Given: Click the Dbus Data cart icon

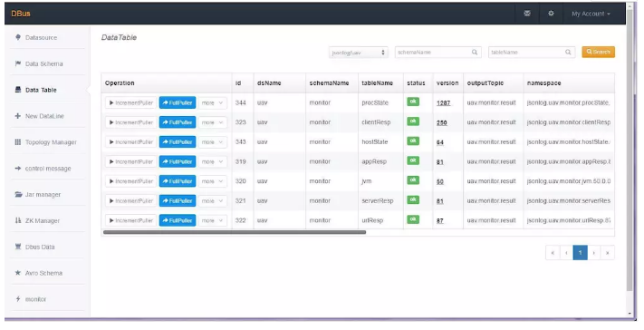Looking at the screenshot, I should point(17,247).
